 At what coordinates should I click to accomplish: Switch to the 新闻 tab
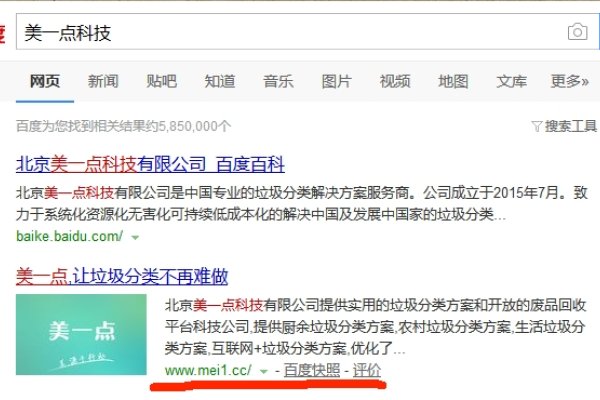pos(103,81)
